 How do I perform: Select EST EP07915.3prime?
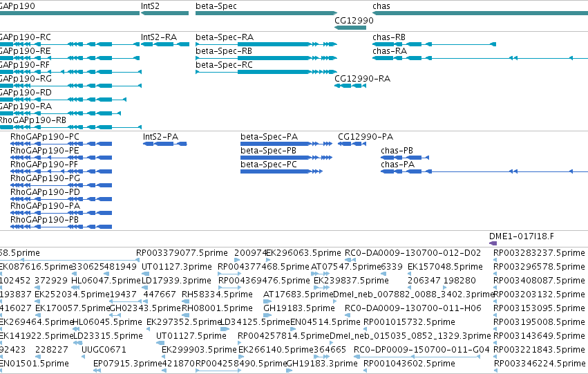(x=128, y=364)
